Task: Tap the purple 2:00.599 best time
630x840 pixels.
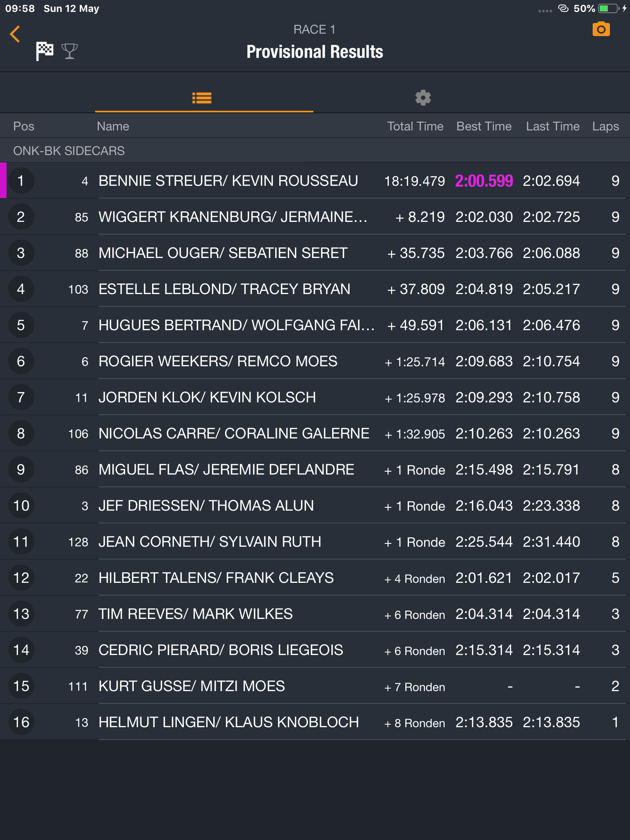Action: [x=484, y=181]
